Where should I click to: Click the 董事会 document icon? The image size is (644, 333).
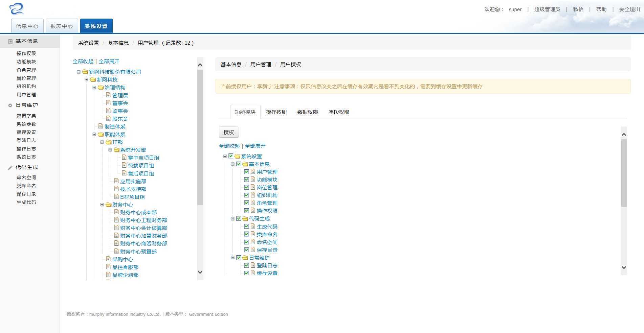[x=109, y=103]
